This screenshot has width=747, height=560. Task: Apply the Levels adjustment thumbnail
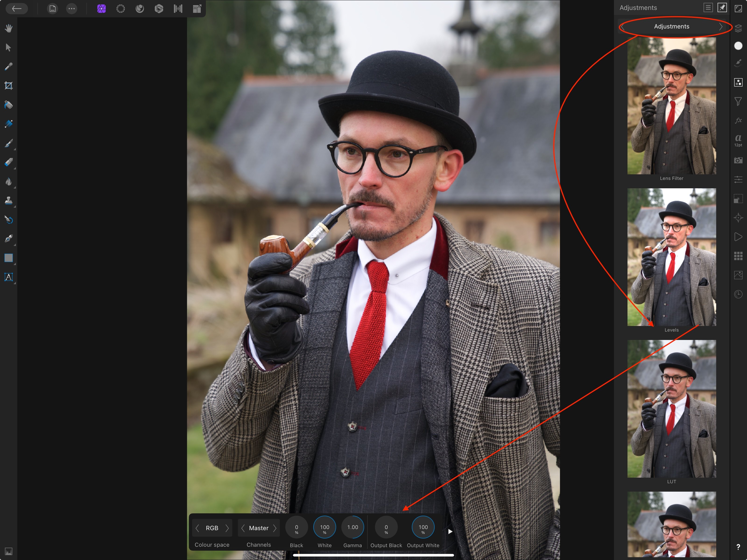click(x=671, y=257)
